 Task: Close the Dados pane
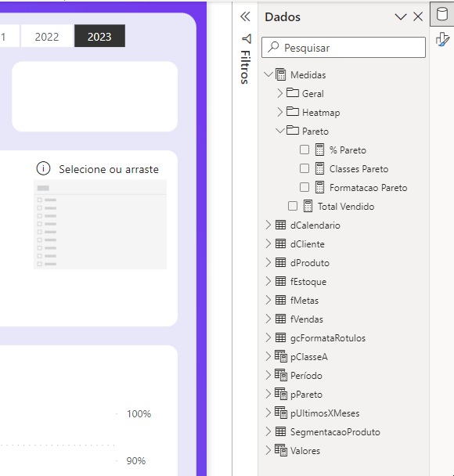click(418, 16)
